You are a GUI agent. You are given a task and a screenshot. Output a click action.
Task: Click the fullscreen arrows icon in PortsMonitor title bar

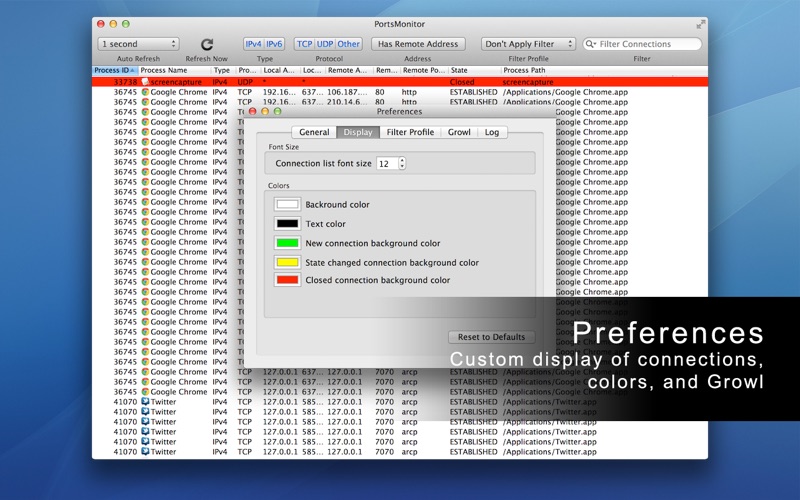point(701,23)
